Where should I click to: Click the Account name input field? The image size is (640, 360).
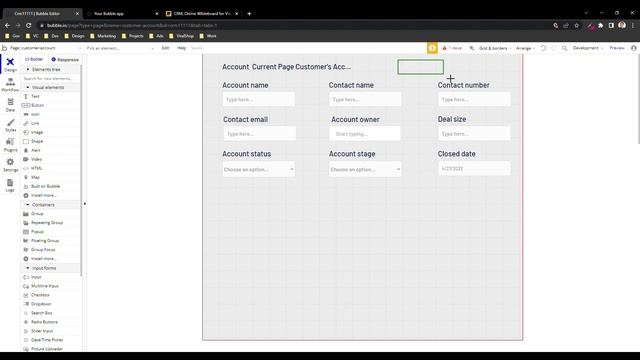pos(259,99)
